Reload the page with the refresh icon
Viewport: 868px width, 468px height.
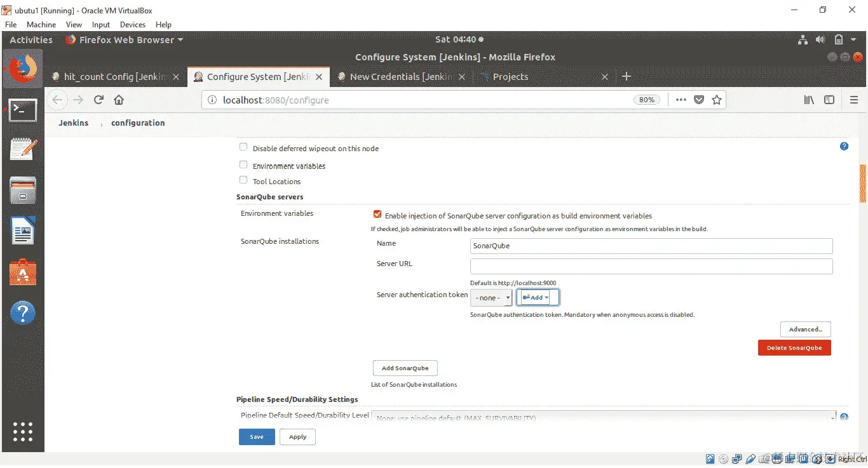[x=98, y=100]
